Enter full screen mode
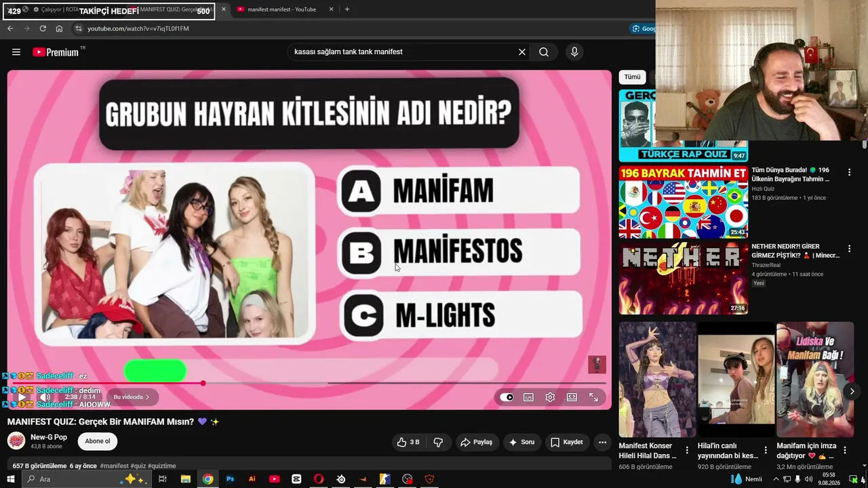The width and height of the screenshot is (868, 488). click(593, 397)
